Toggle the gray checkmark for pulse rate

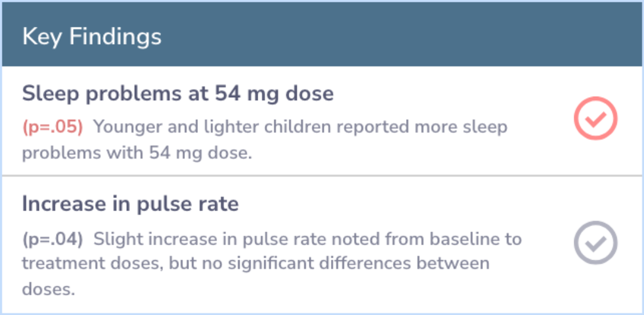595,243
